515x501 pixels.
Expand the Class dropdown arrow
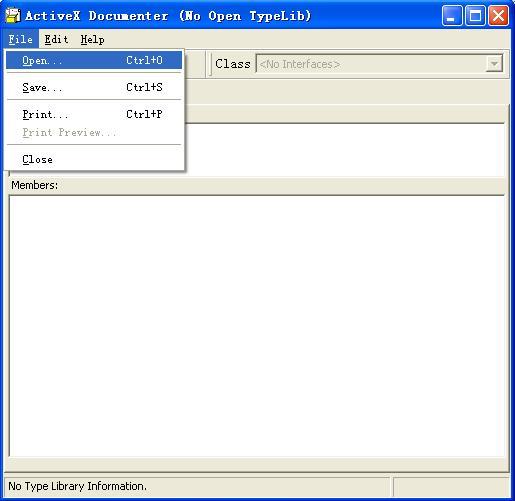point(494,64)
